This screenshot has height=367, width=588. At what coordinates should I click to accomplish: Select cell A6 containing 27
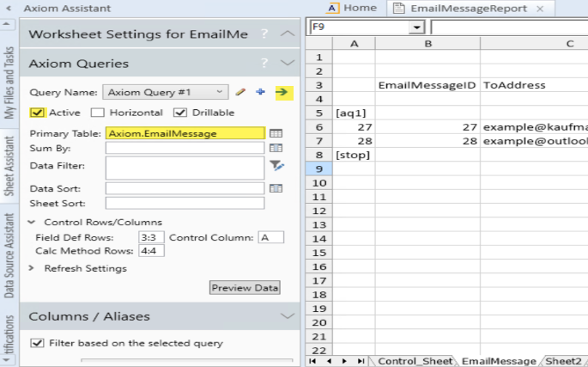[354, 127]
